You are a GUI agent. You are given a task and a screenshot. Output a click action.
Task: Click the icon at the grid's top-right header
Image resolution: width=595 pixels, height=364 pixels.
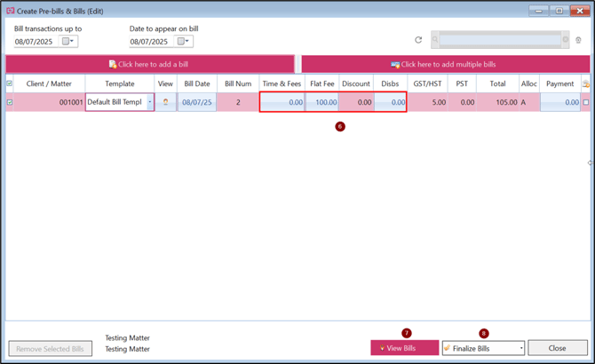click(x=585, y=83)
